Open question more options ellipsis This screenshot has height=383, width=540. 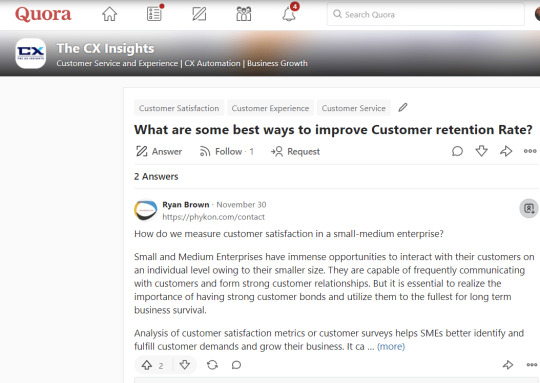coord(530,151)
